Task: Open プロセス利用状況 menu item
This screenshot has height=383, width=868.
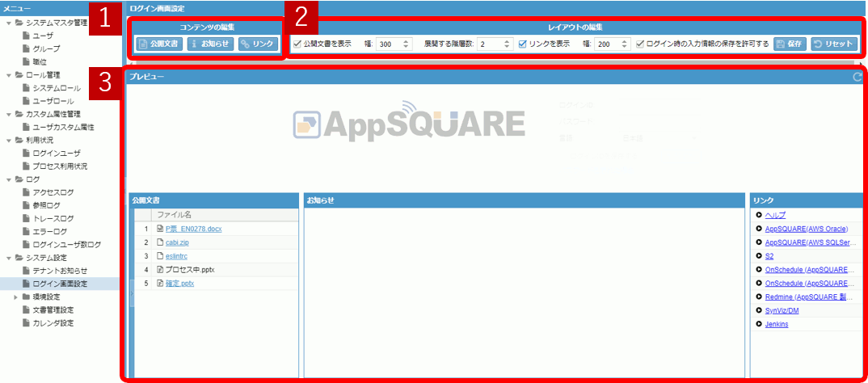Action: [60, 166]
